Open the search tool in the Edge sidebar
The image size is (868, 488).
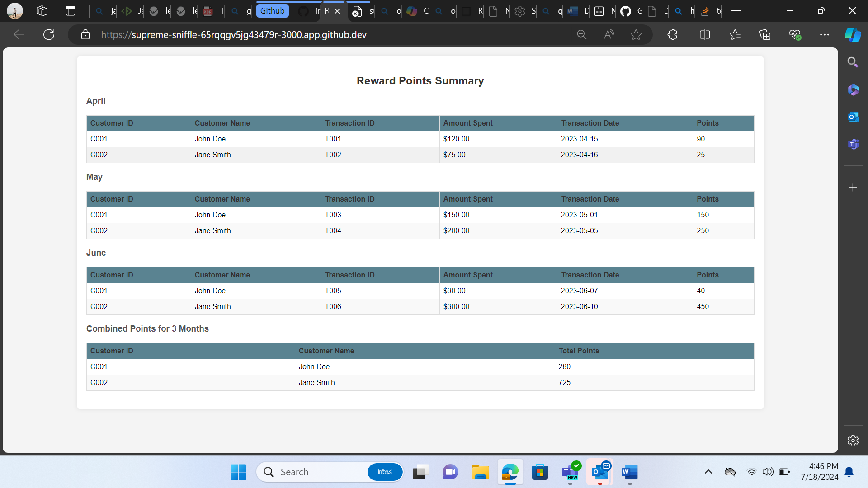[853, 62]
